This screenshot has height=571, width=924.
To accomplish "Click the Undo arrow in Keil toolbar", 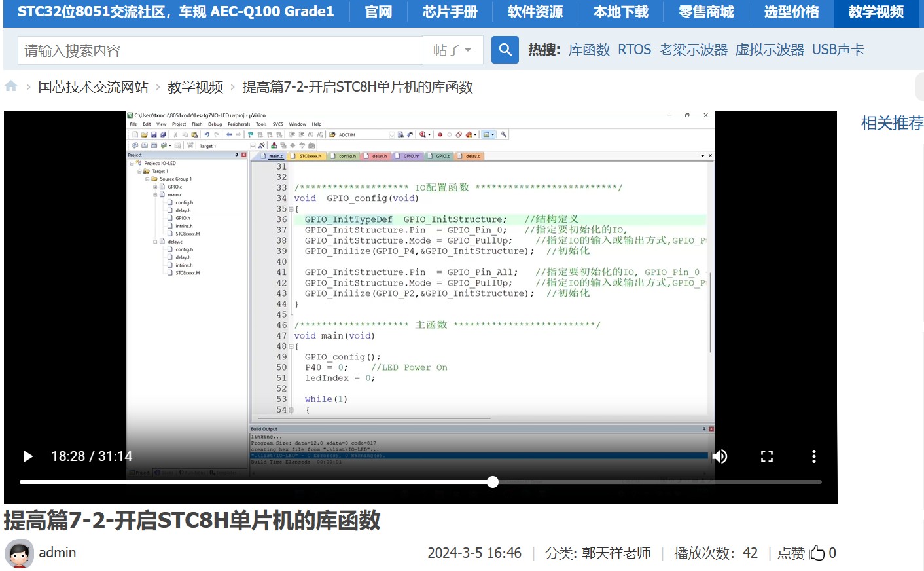I will click(207, 134).
